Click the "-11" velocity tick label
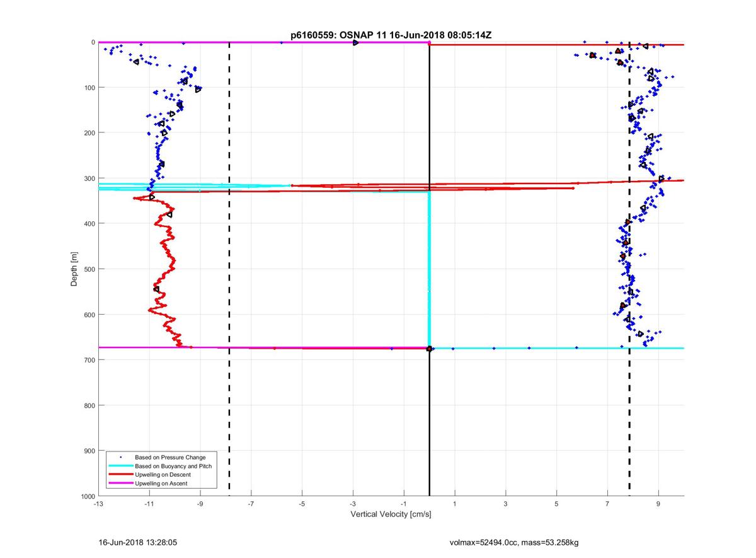Screen dimensions: 756x558 tap(149, 504)
